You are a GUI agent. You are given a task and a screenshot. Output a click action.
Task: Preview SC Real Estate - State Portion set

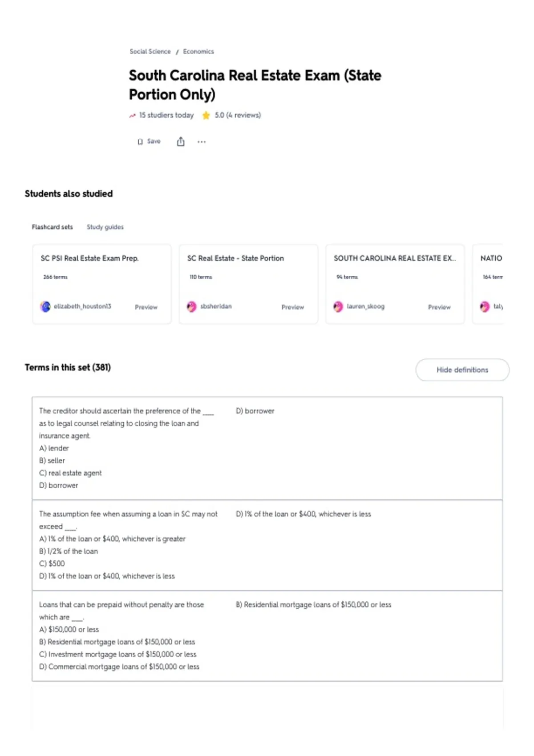(292, 307)
